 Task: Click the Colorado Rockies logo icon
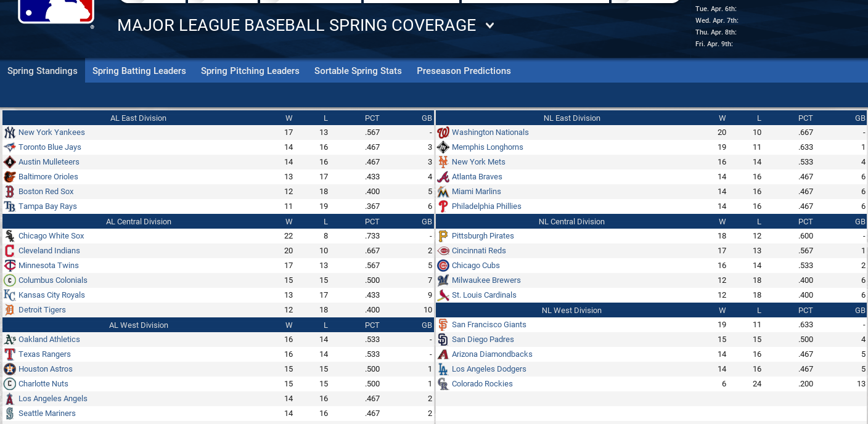443,384
